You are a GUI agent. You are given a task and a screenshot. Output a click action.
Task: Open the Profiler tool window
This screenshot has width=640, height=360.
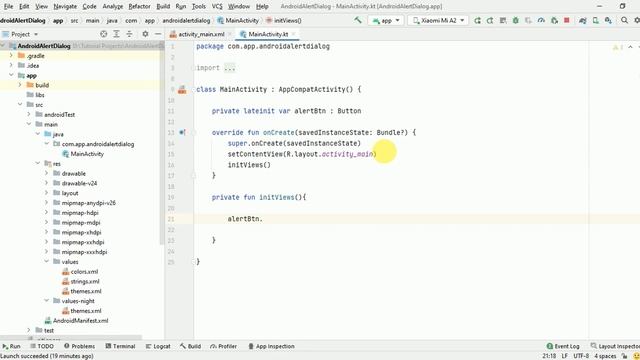click(223, 346)
